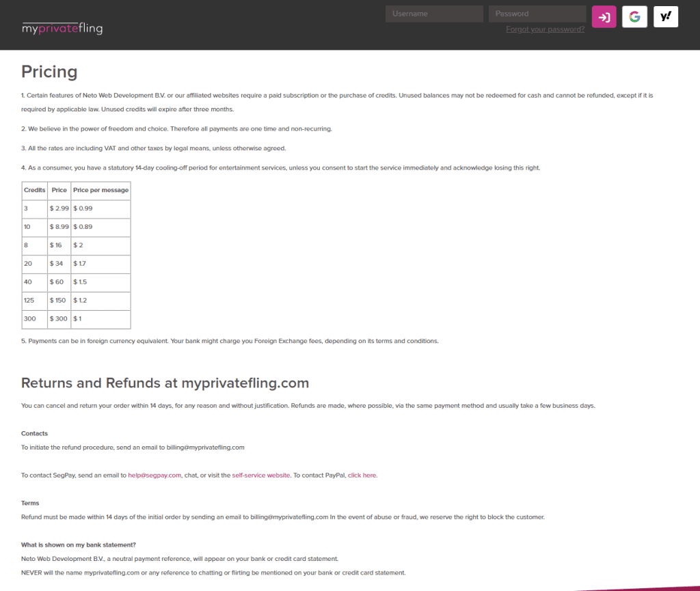Sign in with the Google icon

point(634,17)
